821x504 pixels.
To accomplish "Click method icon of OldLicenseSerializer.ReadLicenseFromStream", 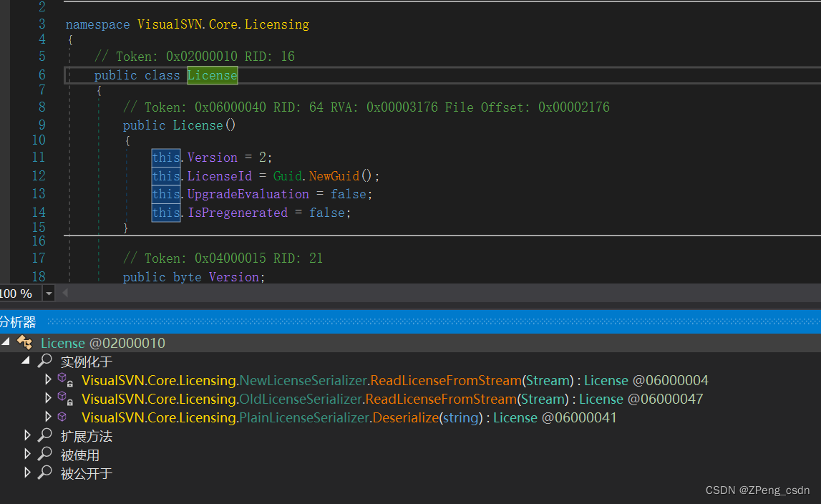I will point(65,398).
